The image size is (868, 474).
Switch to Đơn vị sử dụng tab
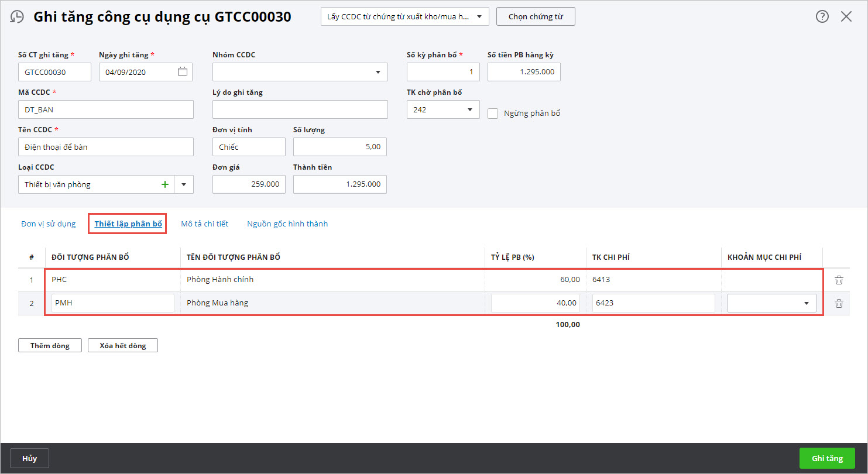pos(49,224)
